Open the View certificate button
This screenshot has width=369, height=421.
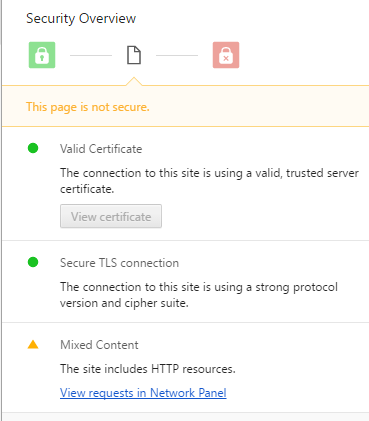[111, 216]
